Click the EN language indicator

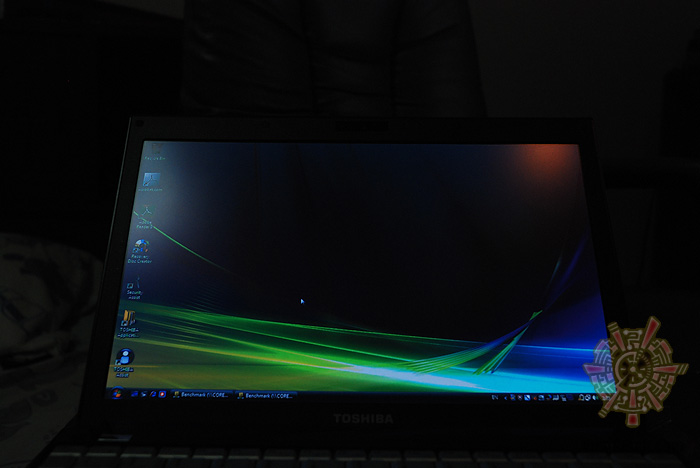tap(495, 397)
